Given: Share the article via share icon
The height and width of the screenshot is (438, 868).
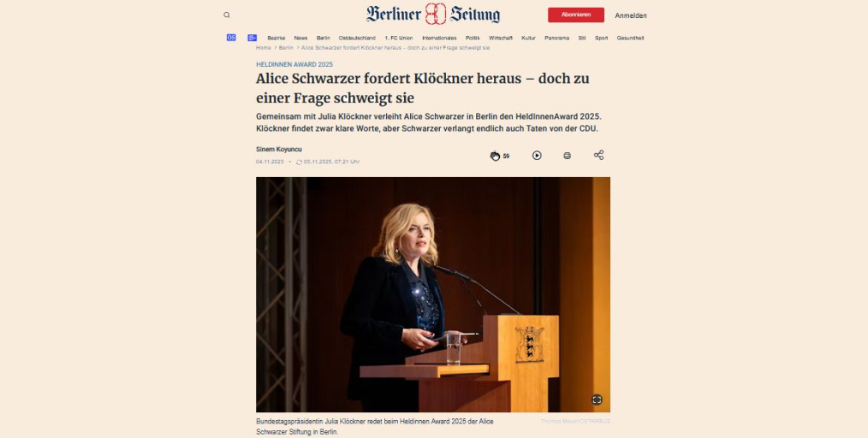Looking at the screenshot, I should (598, 155).
